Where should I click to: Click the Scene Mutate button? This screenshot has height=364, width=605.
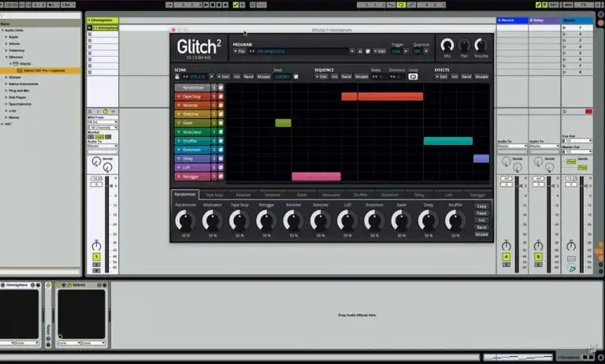click(x=264, y=76)
